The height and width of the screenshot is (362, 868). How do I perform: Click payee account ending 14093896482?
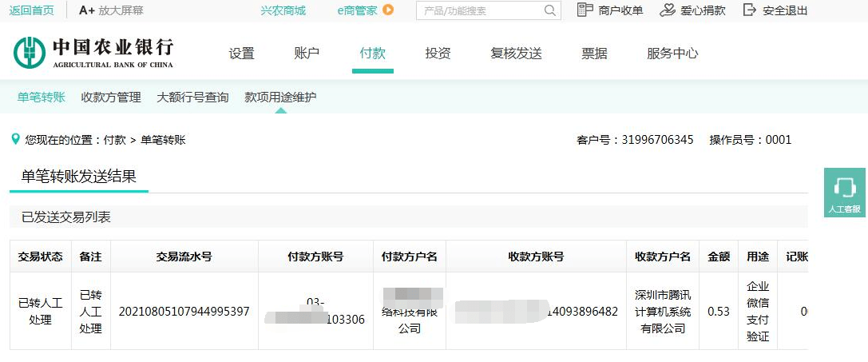536,312
